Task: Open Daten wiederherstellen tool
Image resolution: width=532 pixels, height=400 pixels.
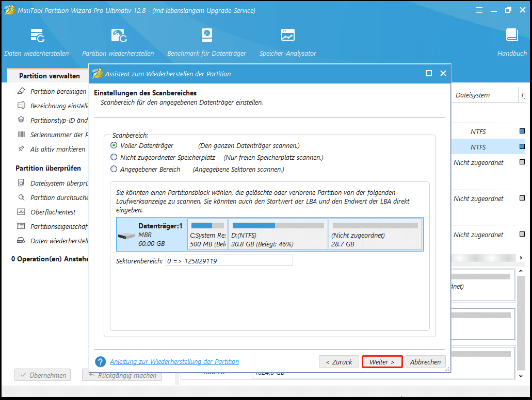Action: (x=37, y=42)
